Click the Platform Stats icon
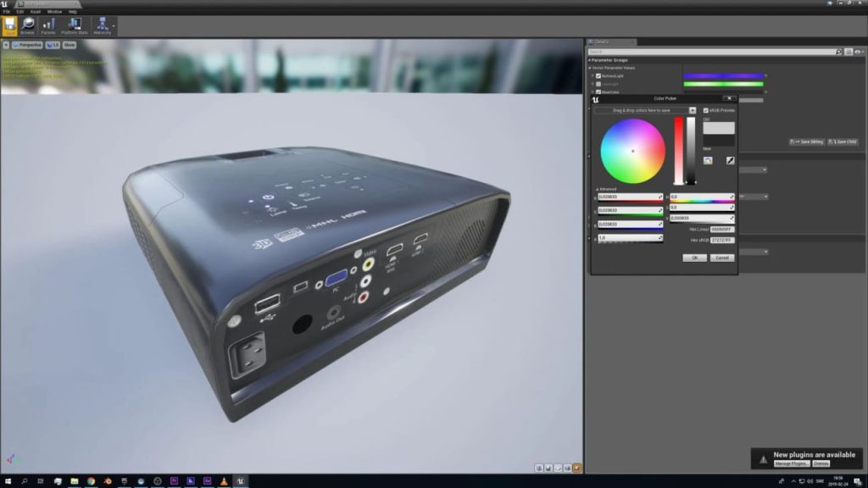868x488 pixels. [75, 24]
